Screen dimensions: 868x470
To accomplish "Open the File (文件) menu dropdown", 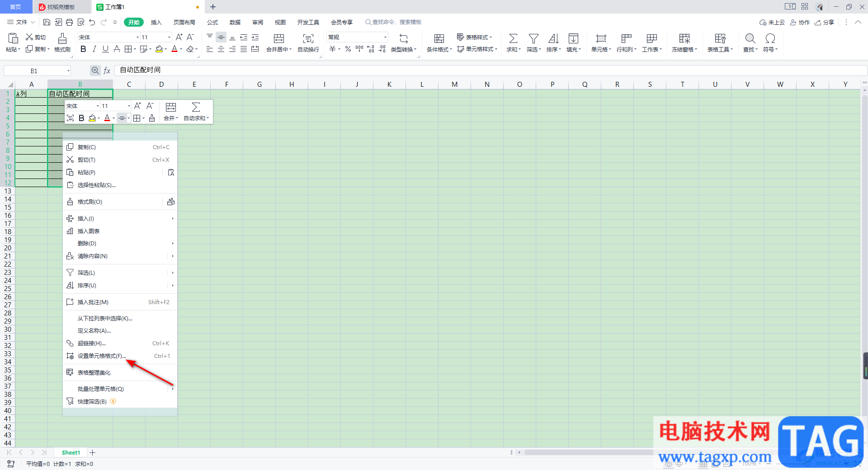I will pyautogui.click(x=21, y=22).
